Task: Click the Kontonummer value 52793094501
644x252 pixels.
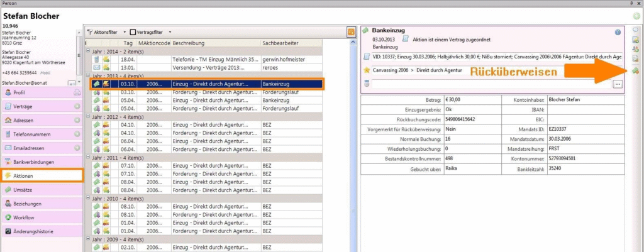Action: tap(562, 158)
